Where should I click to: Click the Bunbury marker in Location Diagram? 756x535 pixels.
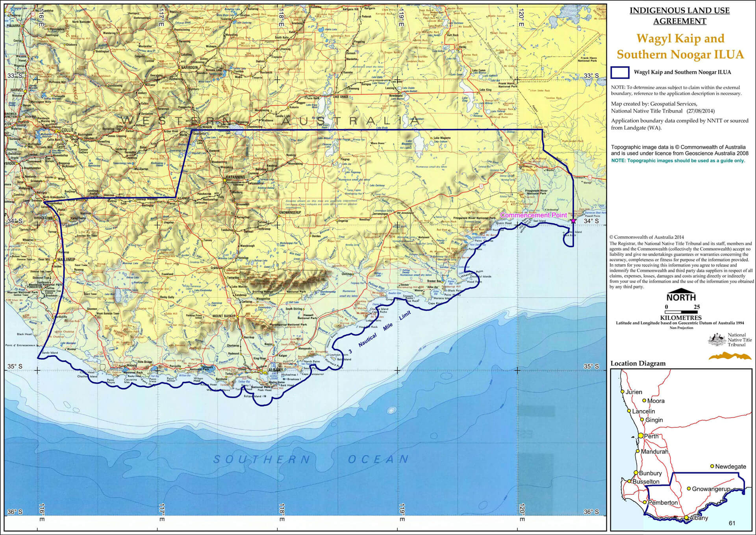(636, 472)
